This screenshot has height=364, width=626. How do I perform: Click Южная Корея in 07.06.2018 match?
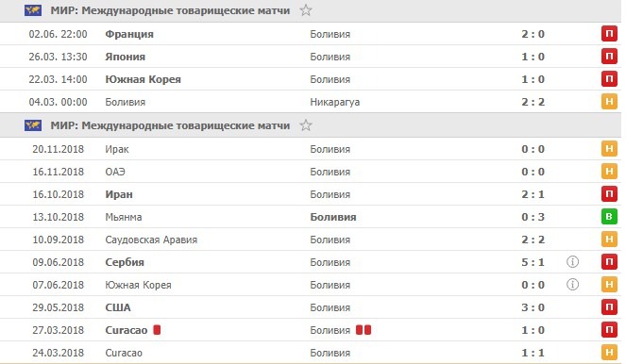click(138, 285)
